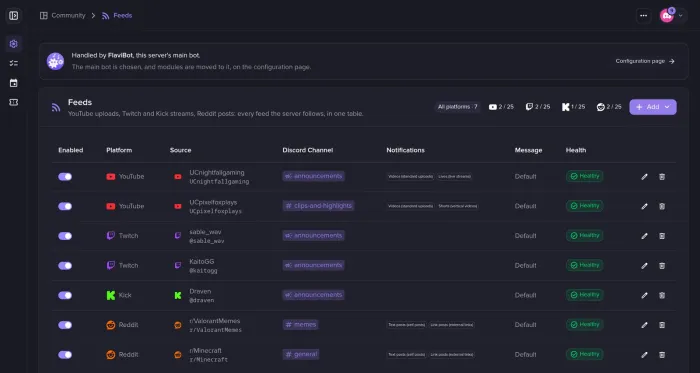
Task: Open the Configuration page link
Action: coord(645,61)
